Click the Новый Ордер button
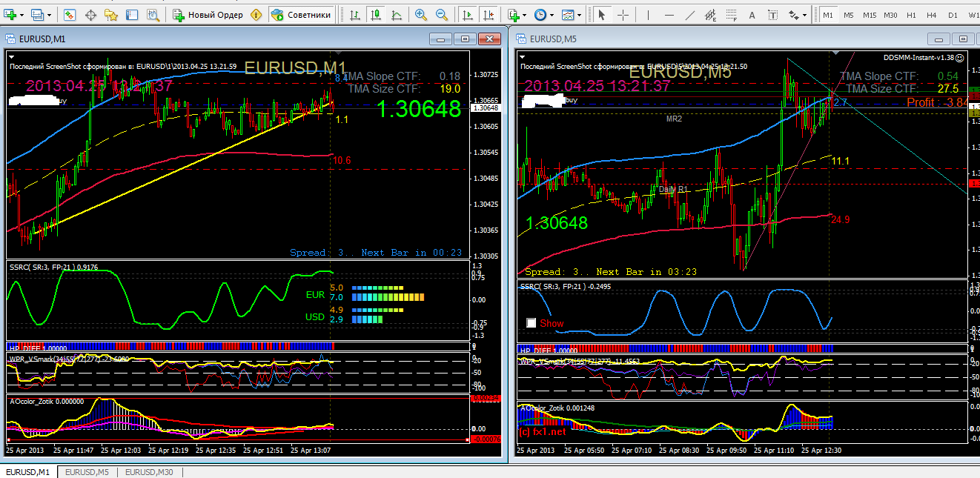 coord(208,14)
